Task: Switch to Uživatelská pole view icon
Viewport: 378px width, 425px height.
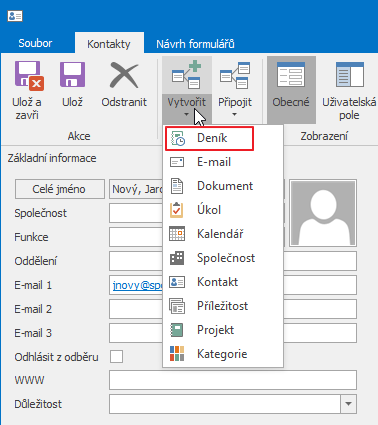Action: click(x=349, y=74)
